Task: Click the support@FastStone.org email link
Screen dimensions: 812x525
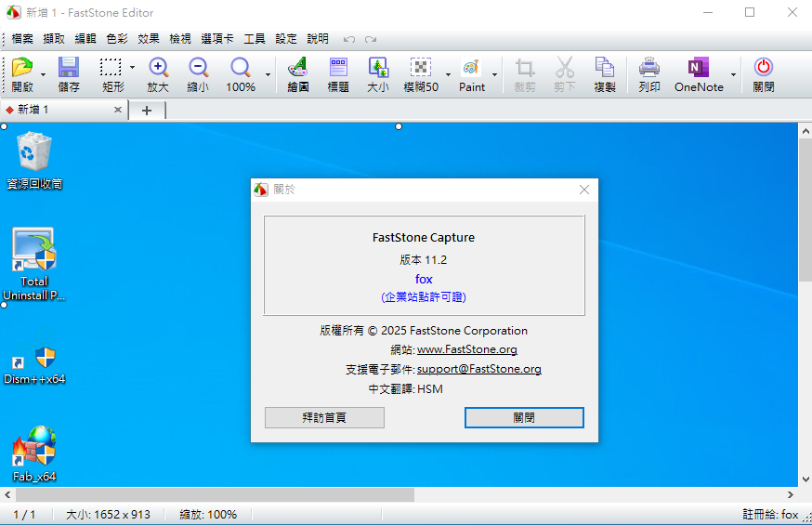Action: pos(479,369)
